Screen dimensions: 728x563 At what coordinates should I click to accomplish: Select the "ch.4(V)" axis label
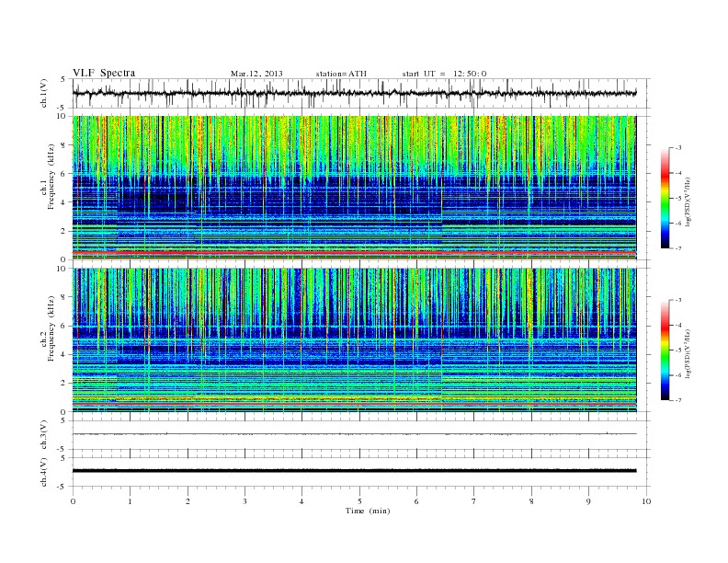click(44, 472)
